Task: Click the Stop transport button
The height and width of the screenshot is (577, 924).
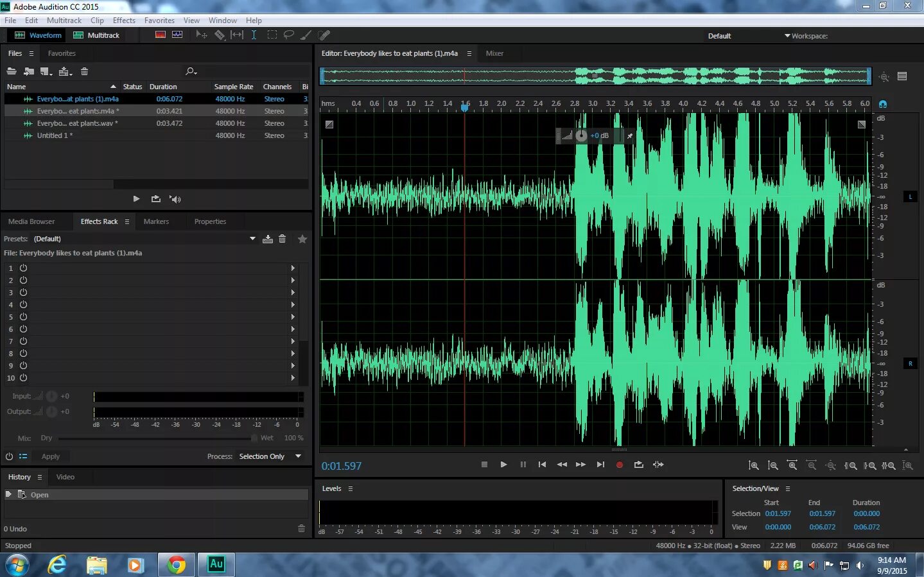Action: pos(484,465)
